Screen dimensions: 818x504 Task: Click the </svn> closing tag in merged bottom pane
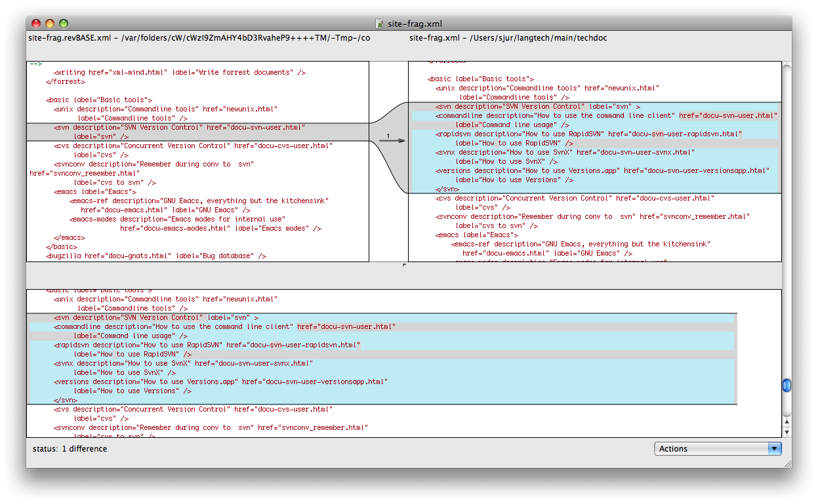pos(66,400)
